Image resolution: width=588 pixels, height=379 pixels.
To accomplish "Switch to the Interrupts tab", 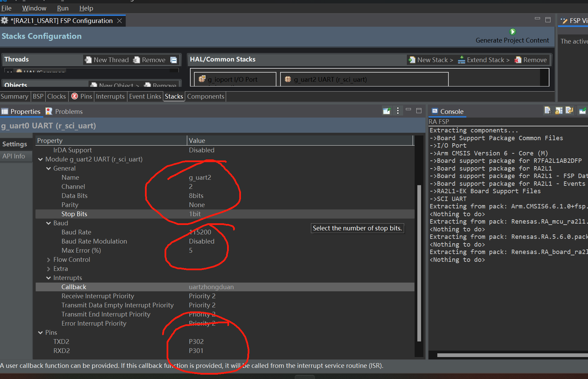I will 110,96.
